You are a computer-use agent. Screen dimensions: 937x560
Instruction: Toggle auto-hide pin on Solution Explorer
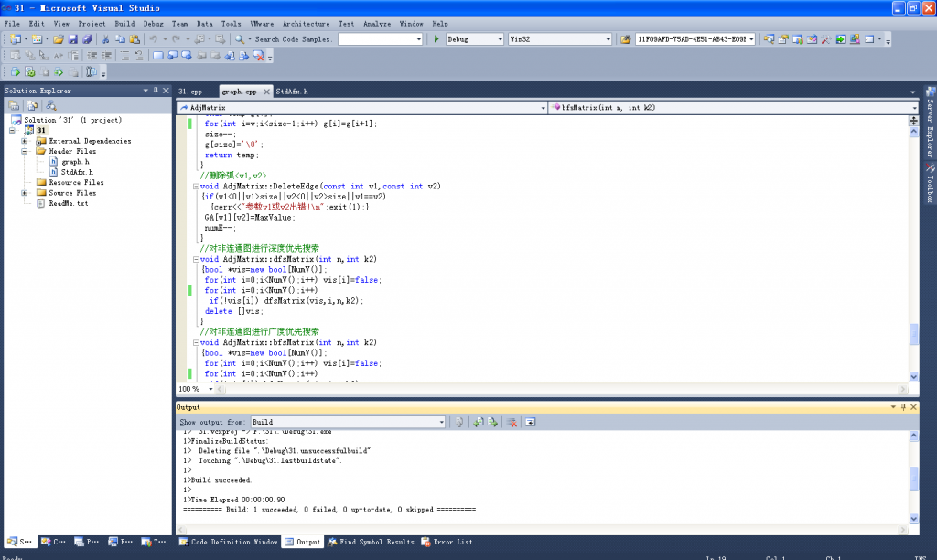156,91
